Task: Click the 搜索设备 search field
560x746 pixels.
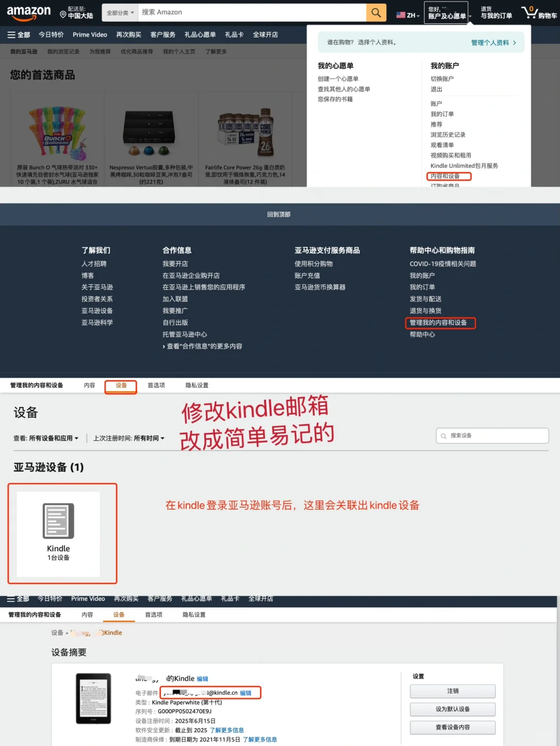Action: pos(492,435)
